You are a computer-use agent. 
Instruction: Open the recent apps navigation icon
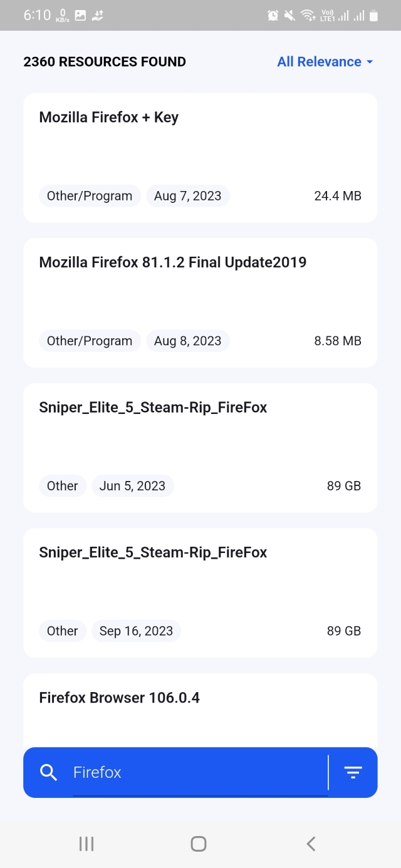[86, 844]
